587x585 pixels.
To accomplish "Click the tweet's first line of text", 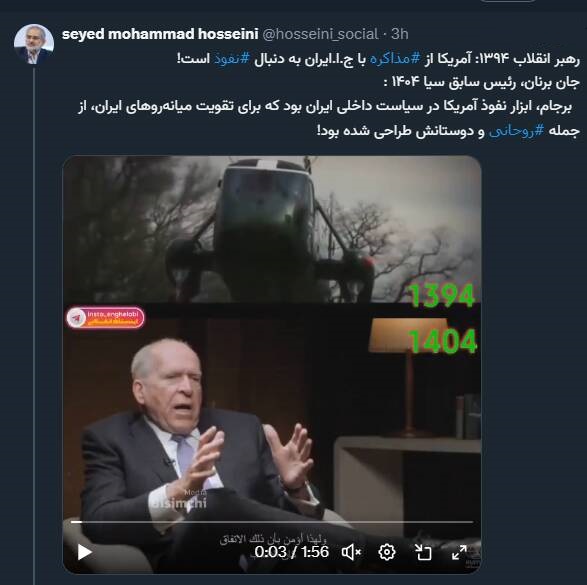I will pyautogui.click(x=378, y=59).
